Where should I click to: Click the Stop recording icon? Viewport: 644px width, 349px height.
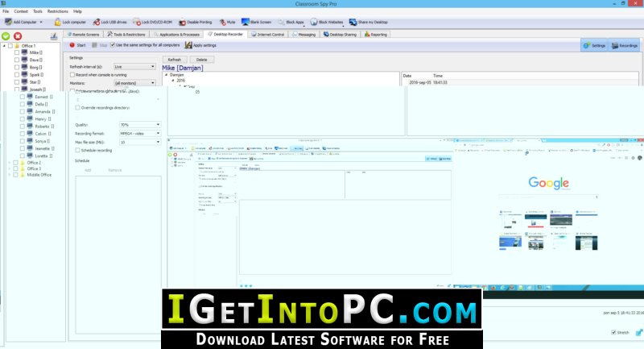(x=94, y=45)
